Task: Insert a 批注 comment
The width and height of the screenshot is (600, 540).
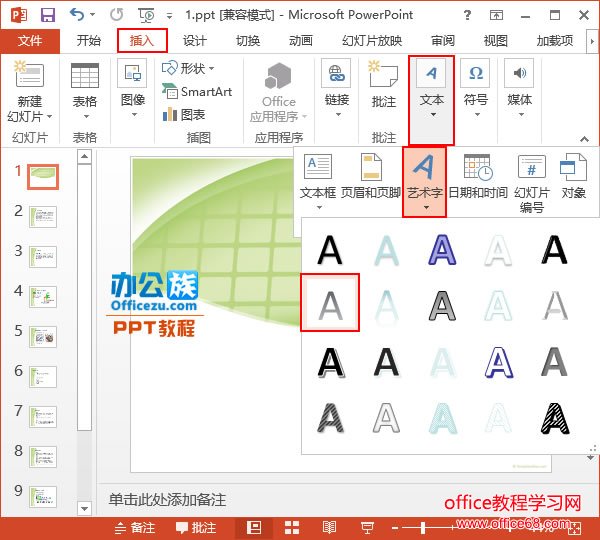Action: [383, 84]
